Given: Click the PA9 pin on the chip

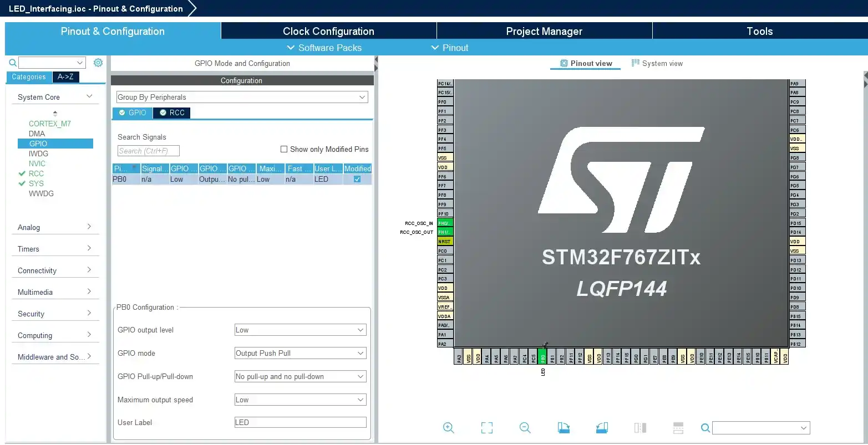Looking at the screenshot, I should pos(798,84).
